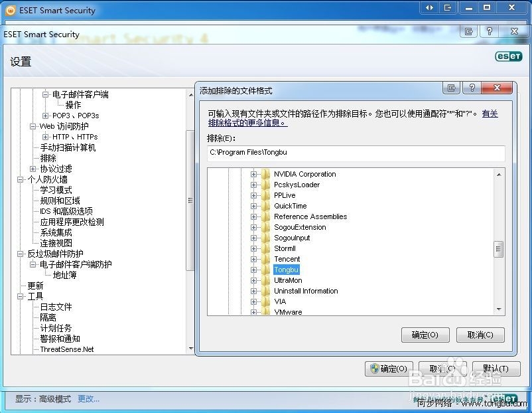Click 确定(O) with shield in settings window
The image size is (532, 413).
389,369
